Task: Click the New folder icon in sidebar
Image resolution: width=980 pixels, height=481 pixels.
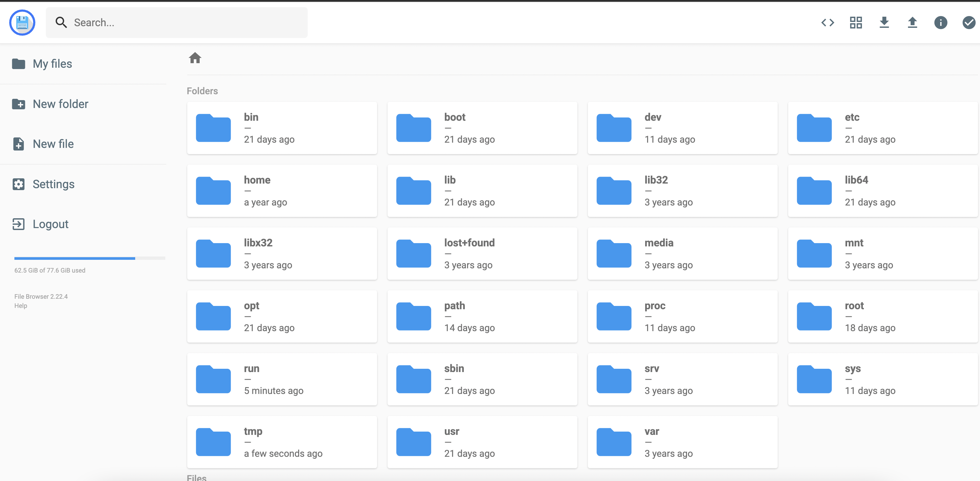Action: 18,104
